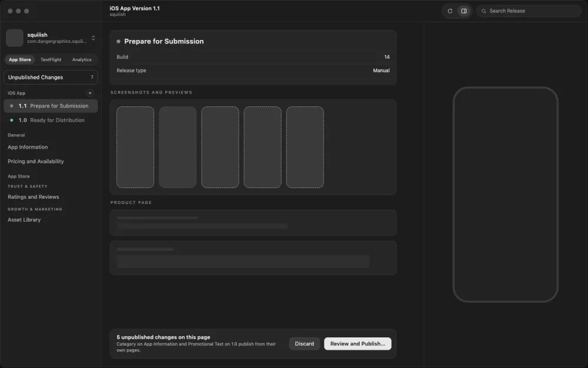Click the iOS App Version 1.1 title

[x=135, y=8]
